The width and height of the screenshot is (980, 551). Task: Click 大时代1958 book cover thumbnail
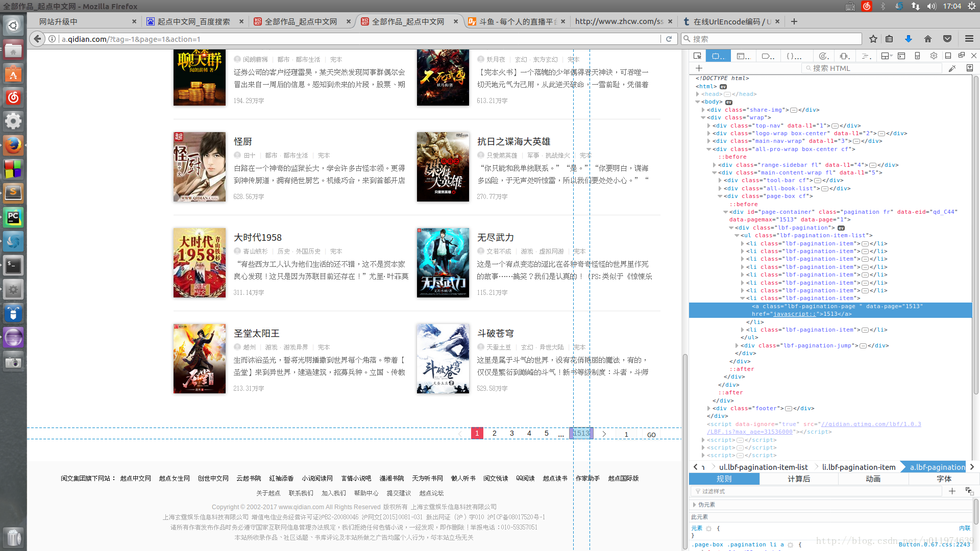click(200, 263)
